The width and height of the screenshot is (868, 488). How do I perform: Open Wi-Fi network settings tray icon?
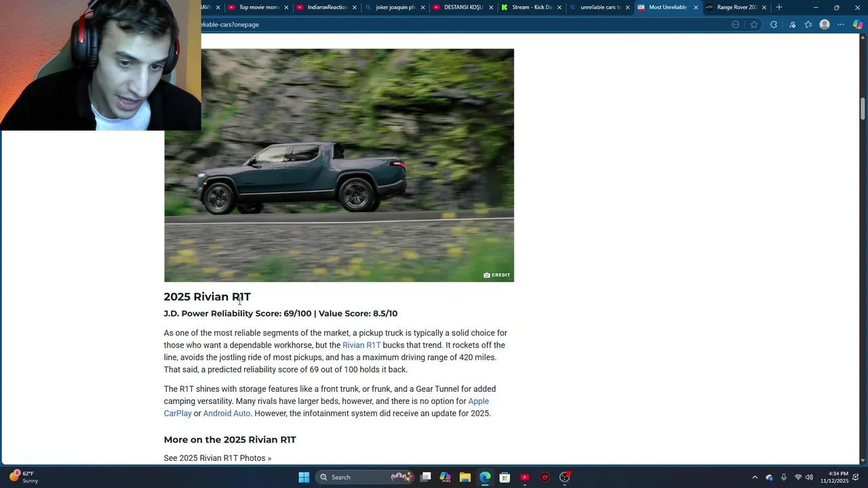[798, 477]
